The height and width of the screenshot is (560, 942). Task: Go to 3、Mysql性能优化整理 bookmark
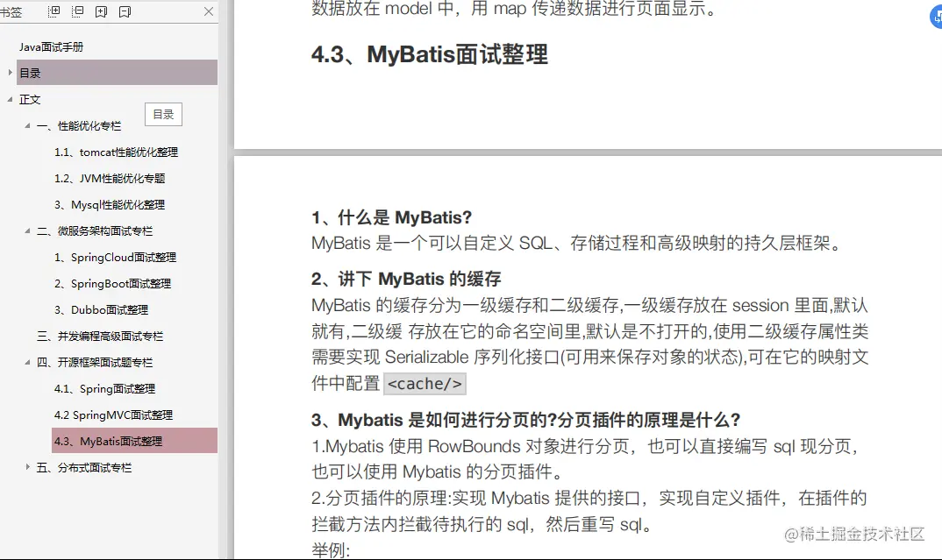coord(110,205)
